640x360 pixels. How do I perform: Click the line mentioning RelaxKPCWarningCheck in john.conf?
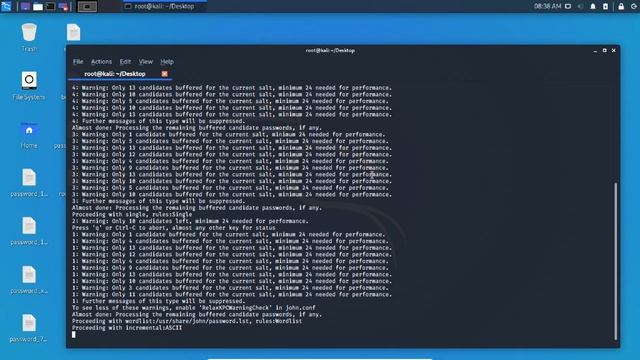point(193,308)
